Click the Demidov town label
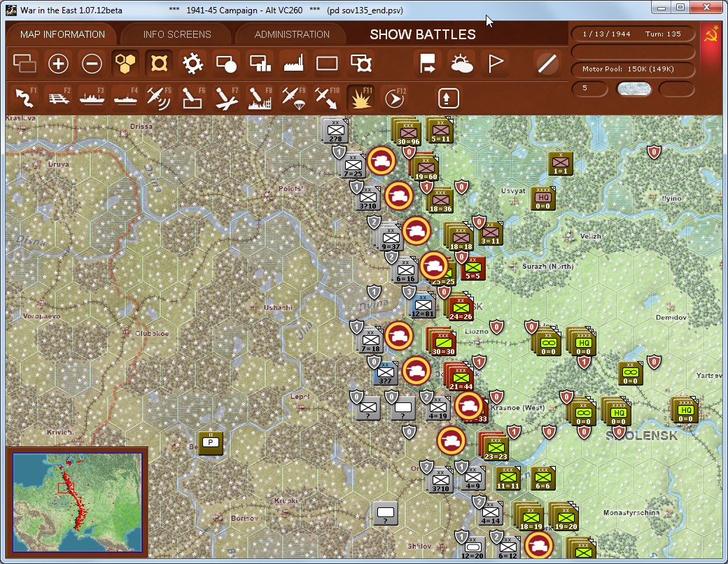 click(671, 318)
